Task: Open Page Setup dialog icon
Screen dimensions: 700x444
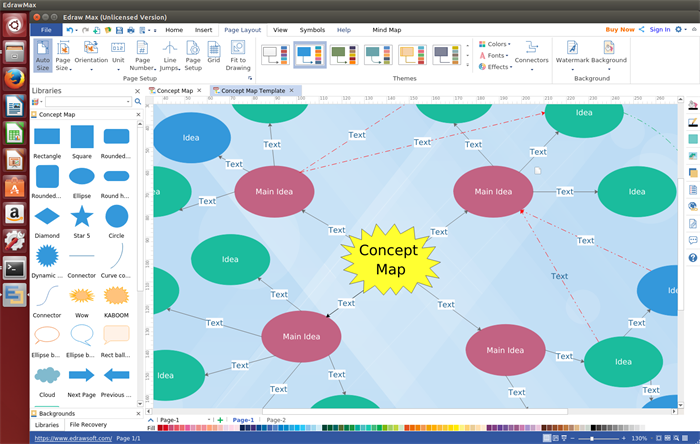Action: coord(192,55)
